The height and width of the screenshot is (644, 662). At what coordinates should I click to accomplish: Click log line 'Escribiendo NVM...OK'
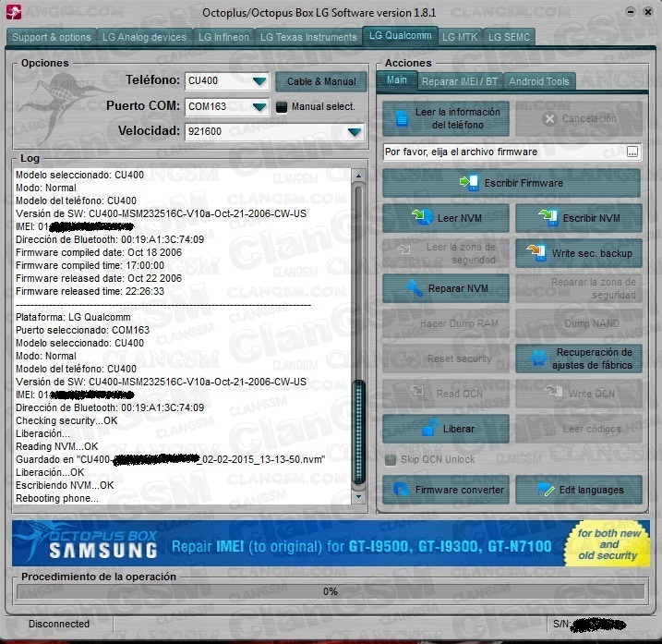click(65, 485)
